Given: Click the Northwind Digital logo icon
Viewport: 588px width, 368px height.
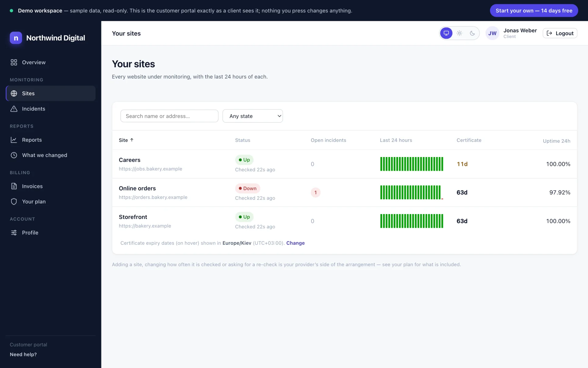Looking at the screenshot, I should 16,38.
